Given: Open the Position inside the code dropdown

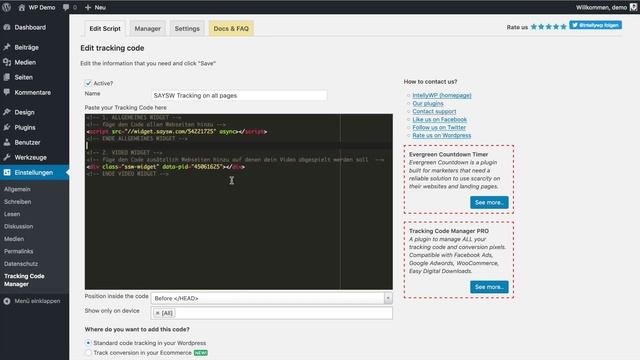Looking at the screenshot, I should pos(271,298).
